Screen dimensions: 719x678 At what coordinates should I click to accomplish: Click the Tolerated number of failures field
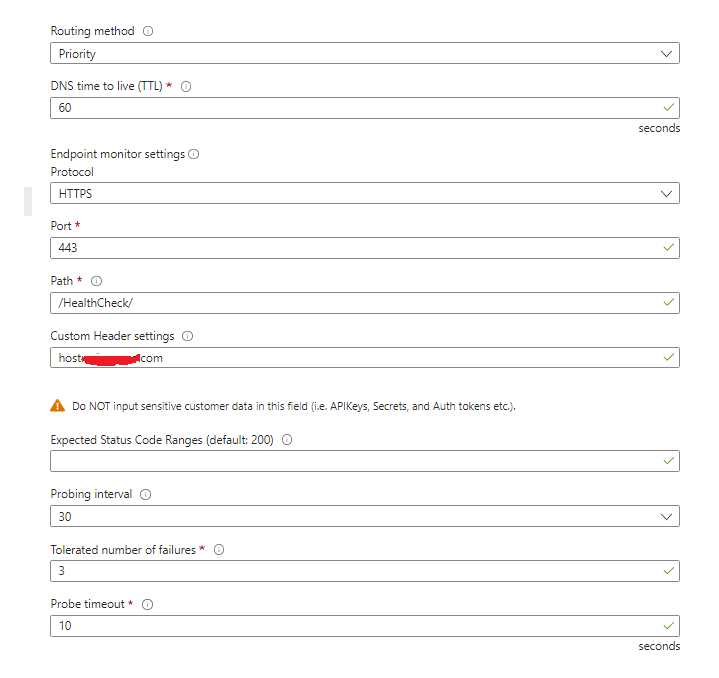[x=365, y=571]
